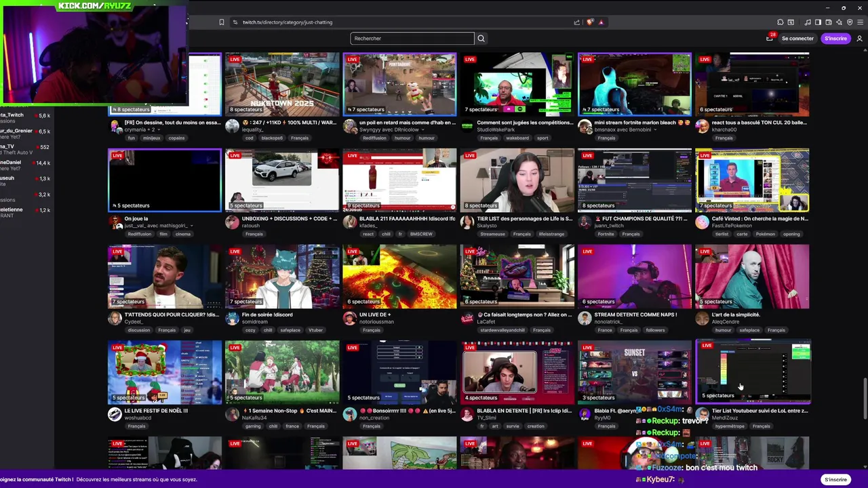Bookmark this page via browser bookmark icon
Screen dimensions: 868x488
pos(221,22)
